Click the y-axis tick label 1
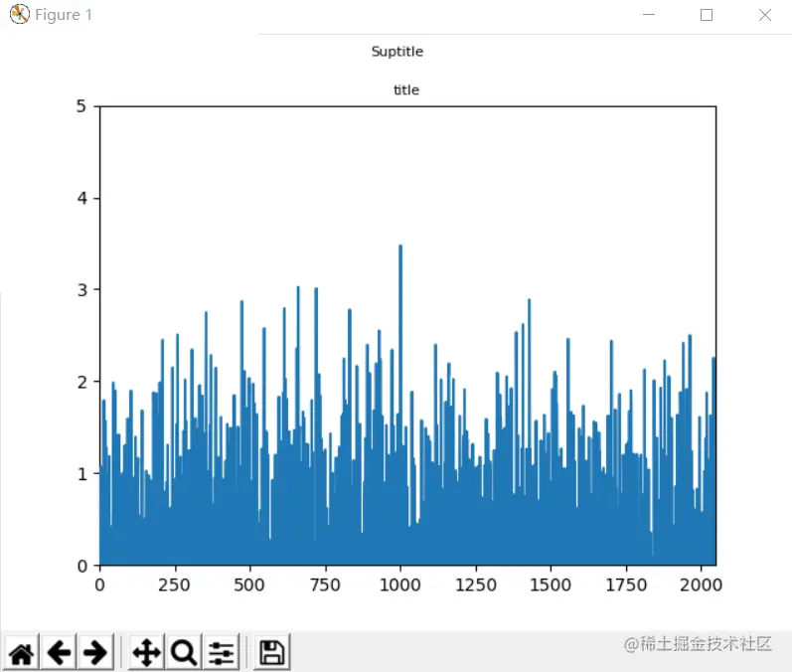The height and width of the screenshot is (672, 792). 81,474
